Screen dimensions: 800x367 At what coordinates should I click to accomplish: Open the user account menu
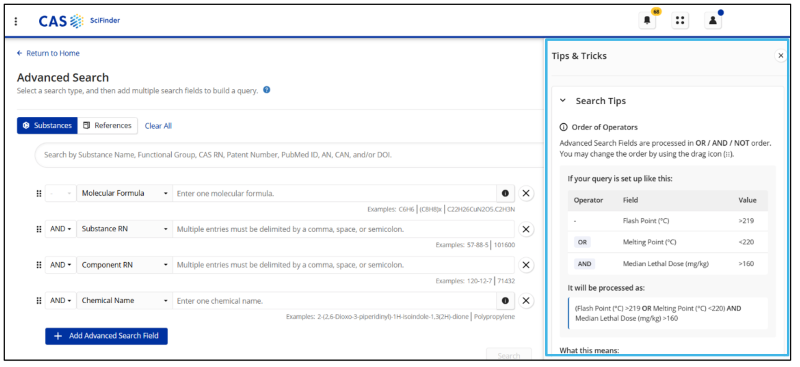(x=713, y=21)
